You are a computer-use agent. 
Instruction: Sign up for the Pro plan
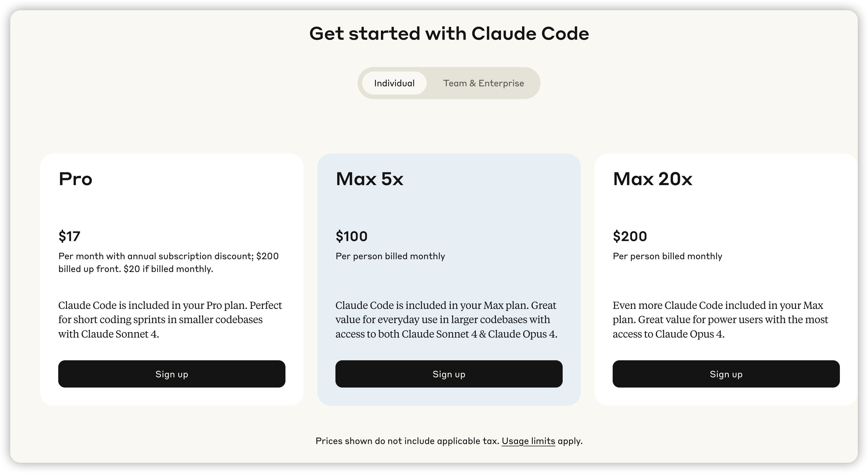coord(172,374)
